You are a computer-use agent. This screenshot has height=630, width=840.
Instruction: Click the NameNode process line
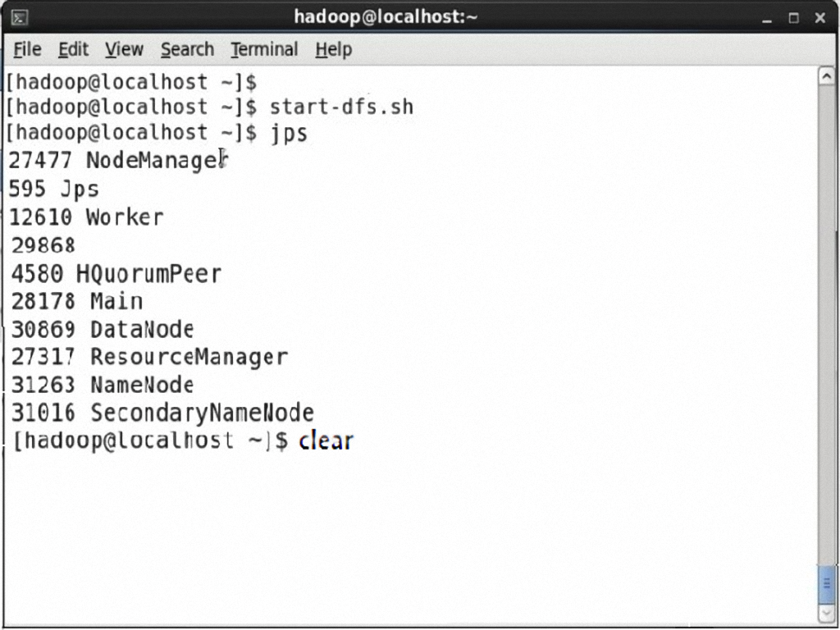[103, 386]
